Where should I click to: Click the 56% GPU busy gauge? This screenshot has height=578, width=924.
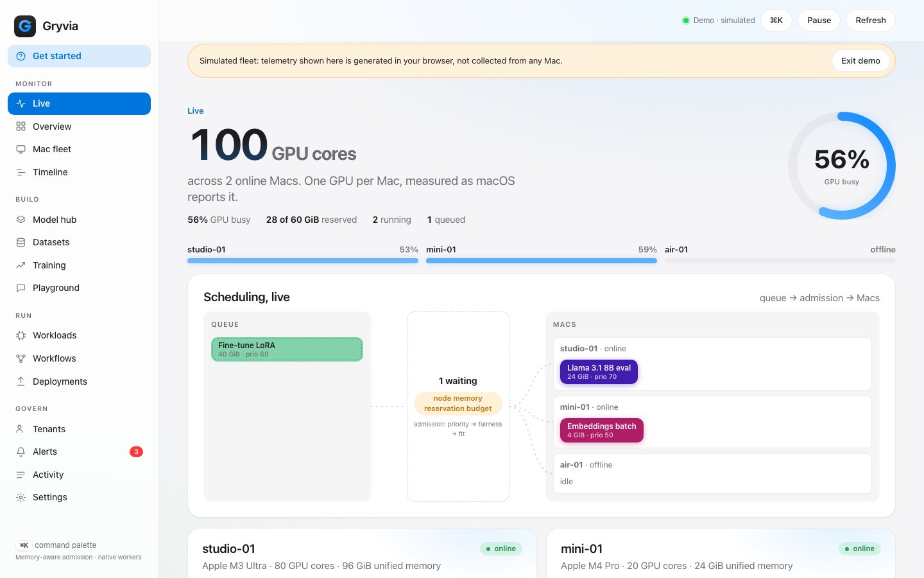coord(842,166)
